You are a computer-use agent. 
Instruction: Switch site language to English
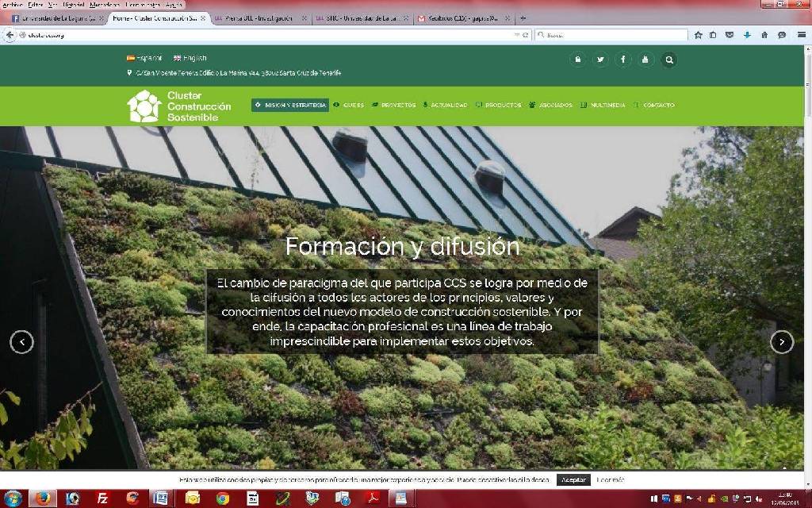[190, 58]
